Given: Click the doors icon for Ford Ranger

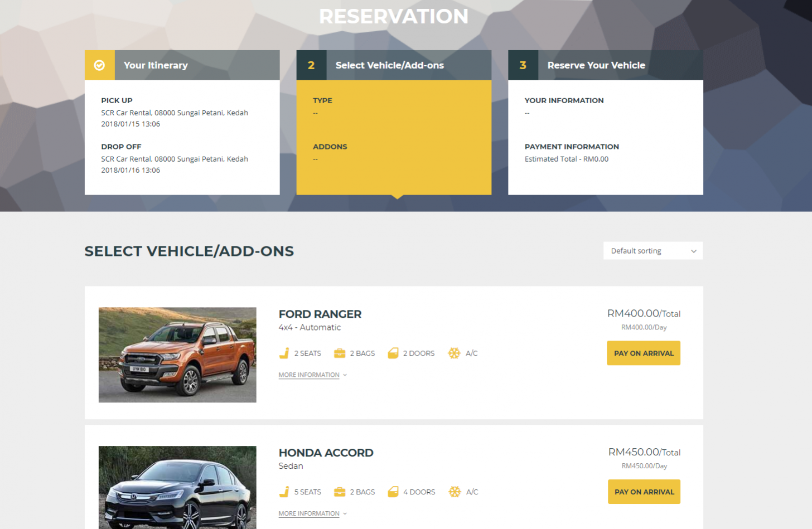Looking at the screenshot, I should (394, 352).
